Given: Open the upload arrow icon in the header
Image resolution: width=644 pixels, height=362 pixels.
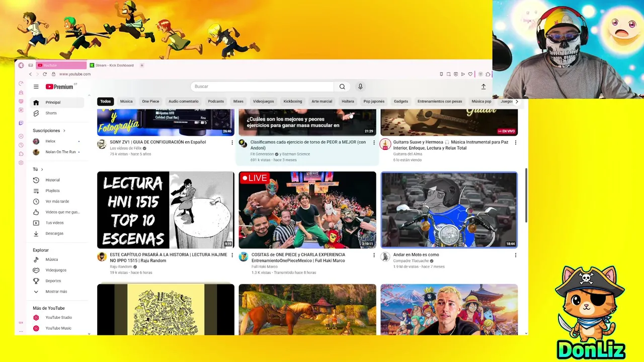Looking at the screenshot, I should tap(484, 86).
